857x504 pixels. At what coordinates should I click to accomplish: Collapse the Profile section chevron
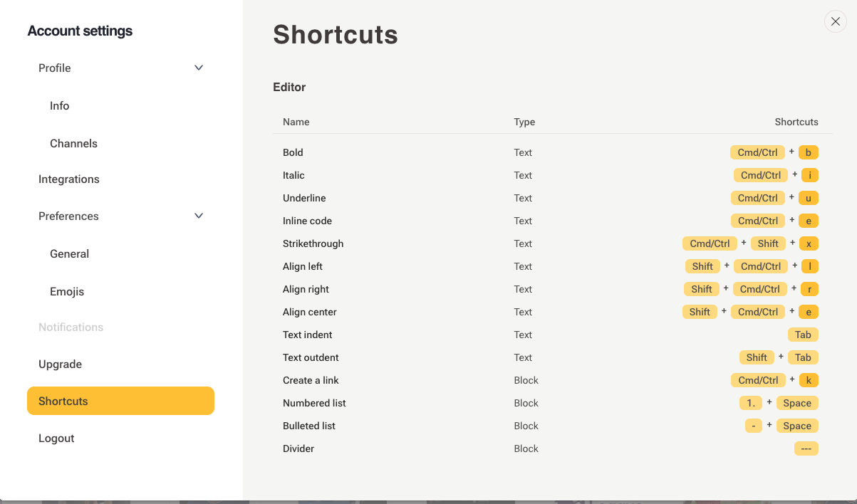(x=199, y=68)
